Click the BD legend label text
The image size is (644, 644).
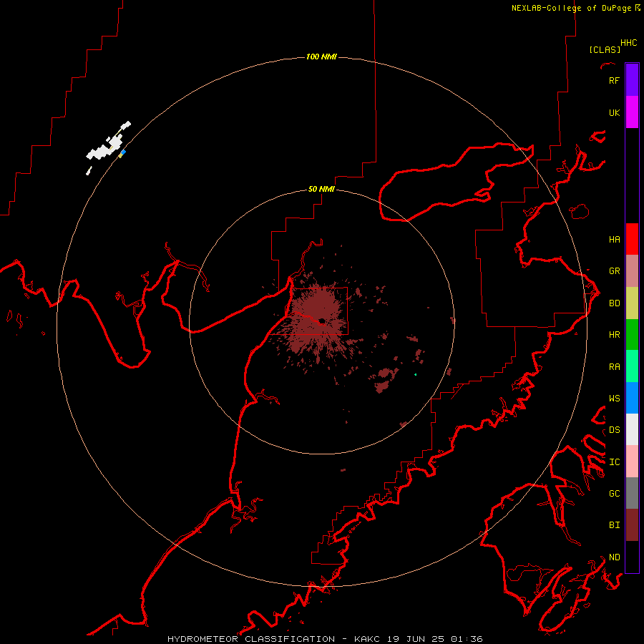(614, 303)
